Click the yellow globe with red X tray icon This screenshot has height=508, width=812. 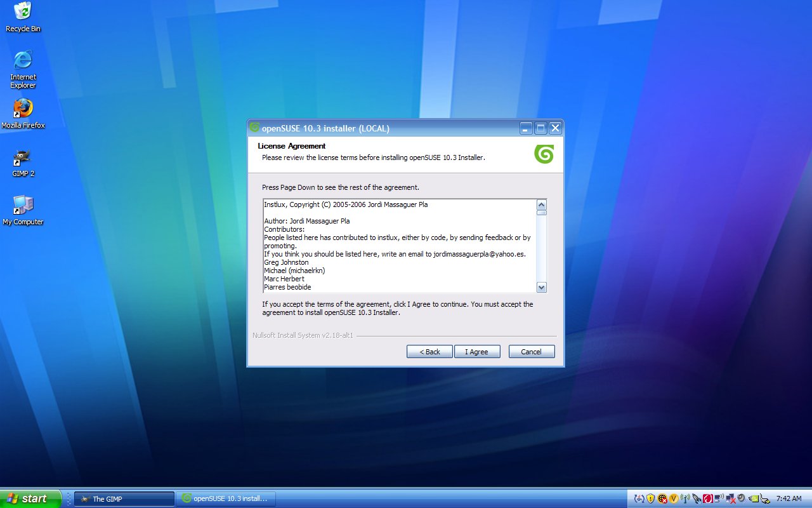pyautogui.click(x=662, y=498)
